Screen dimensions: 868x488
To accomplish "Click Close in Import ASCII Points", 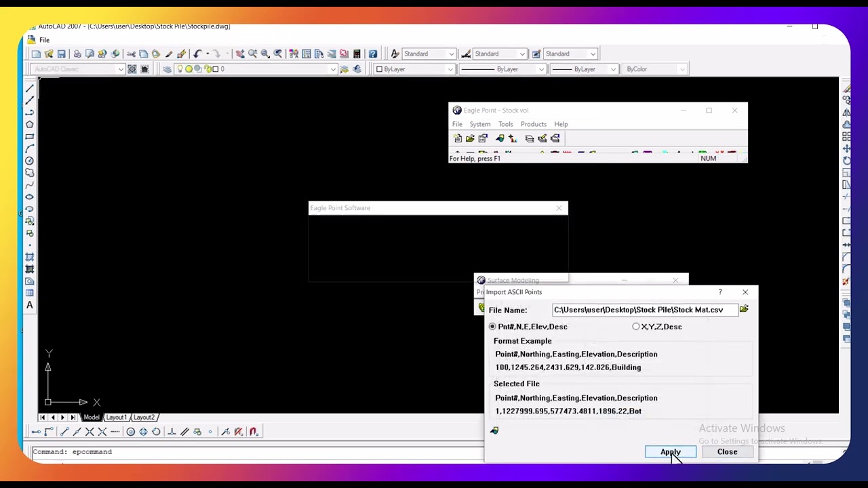I will (x=727, y=452).
